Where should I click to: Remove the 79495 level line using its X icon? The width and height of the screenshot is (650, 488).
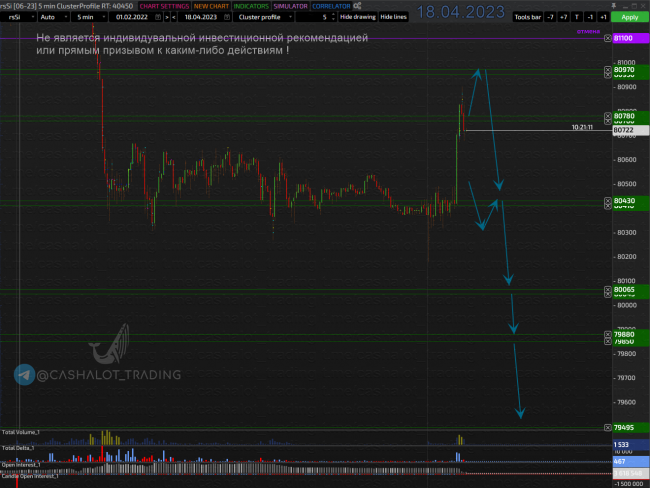(x=608, y=427)
